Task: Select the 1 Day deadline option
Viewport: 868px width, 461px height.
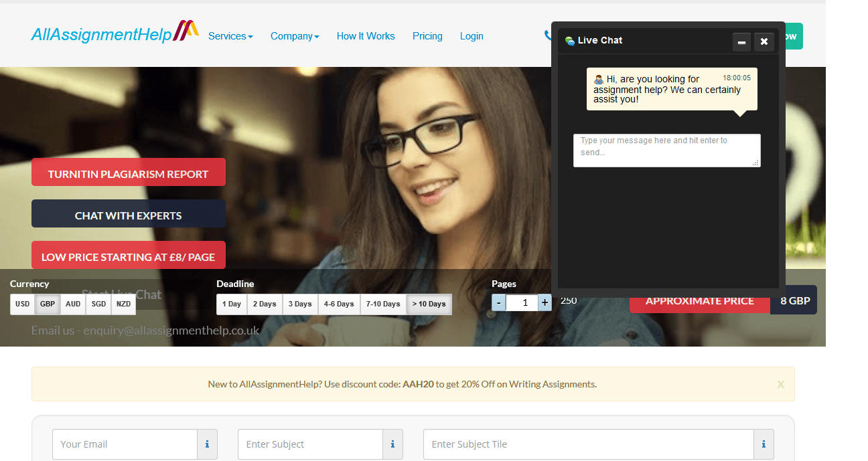Action: [x=232, y=304]
